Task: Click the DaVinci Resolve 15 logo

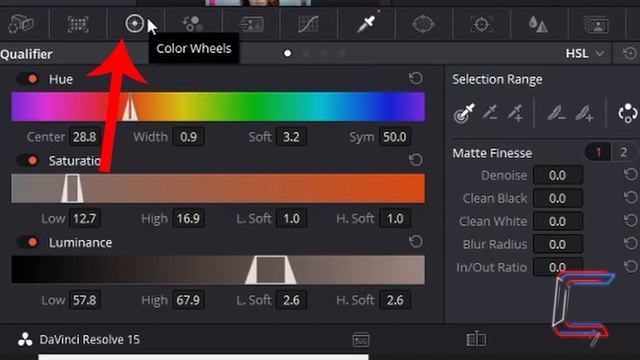Action: [x=25, y=340]
